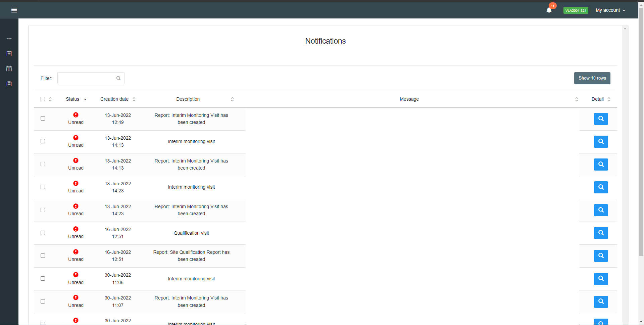Image resolution: width=644 pixels, height=325 pixels.
Task: View detail of 13-Jun-2022 12:49 notification
Action: [601, 119]
